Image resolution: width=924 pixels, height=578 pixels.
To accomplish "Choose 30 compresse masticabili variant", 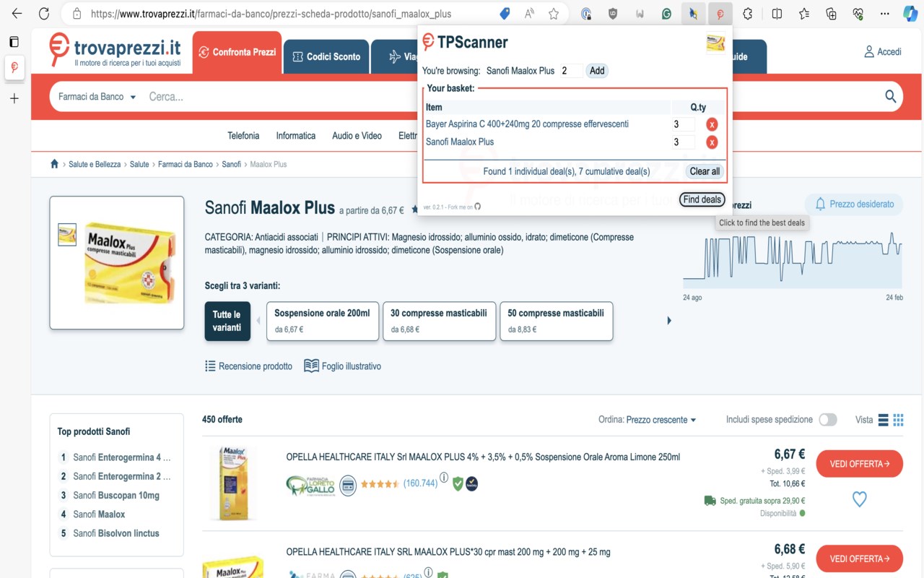I will (x=439, y=321).
